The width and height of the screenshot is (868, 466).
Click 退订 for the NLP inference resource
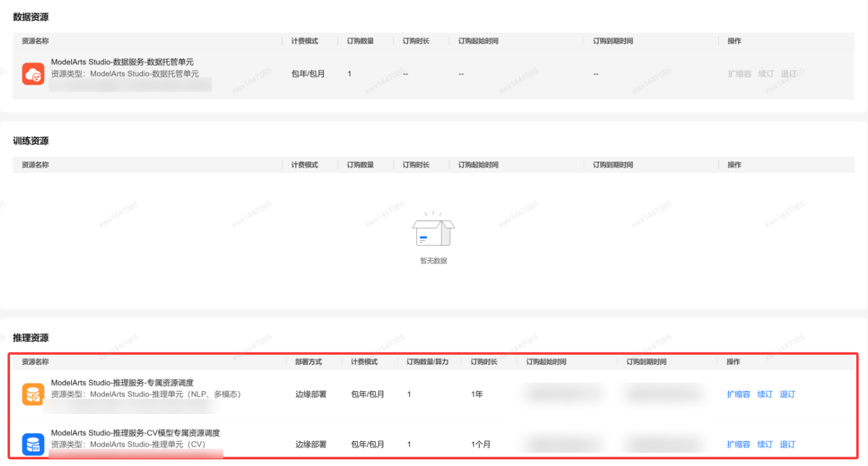[x=787, y=394]
